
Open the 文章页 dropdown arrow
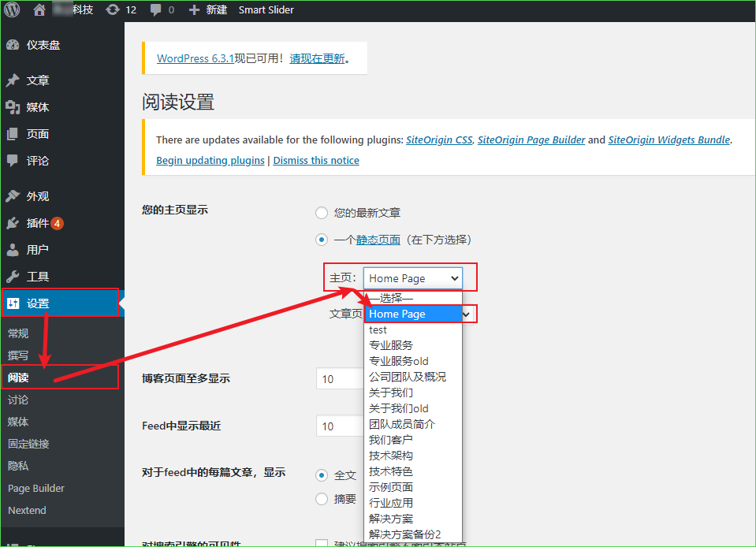tap(466, 314)
